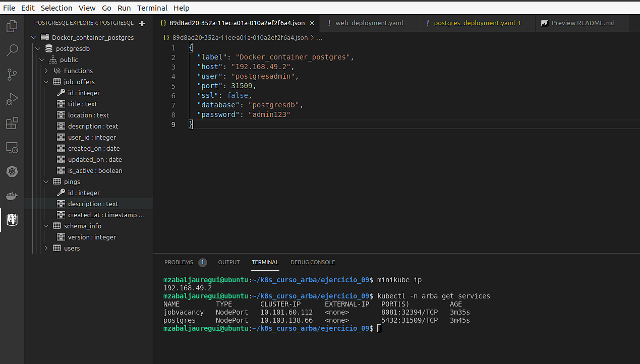The image size is (640, 364).
Task: Open the Extensions view
Action: point(12,123)
